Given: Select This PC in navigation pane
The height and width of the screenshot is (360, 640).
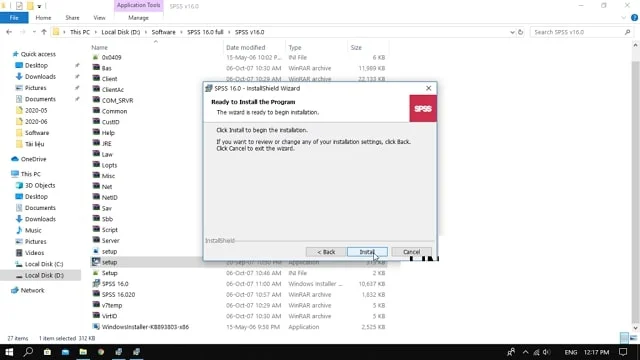Looking at the screenshot, I should (31, 174).
